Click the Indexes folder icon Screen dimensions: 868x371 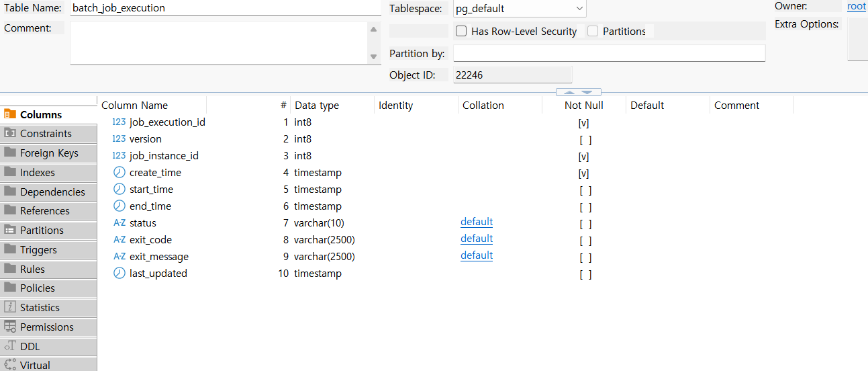pos(10,172)
